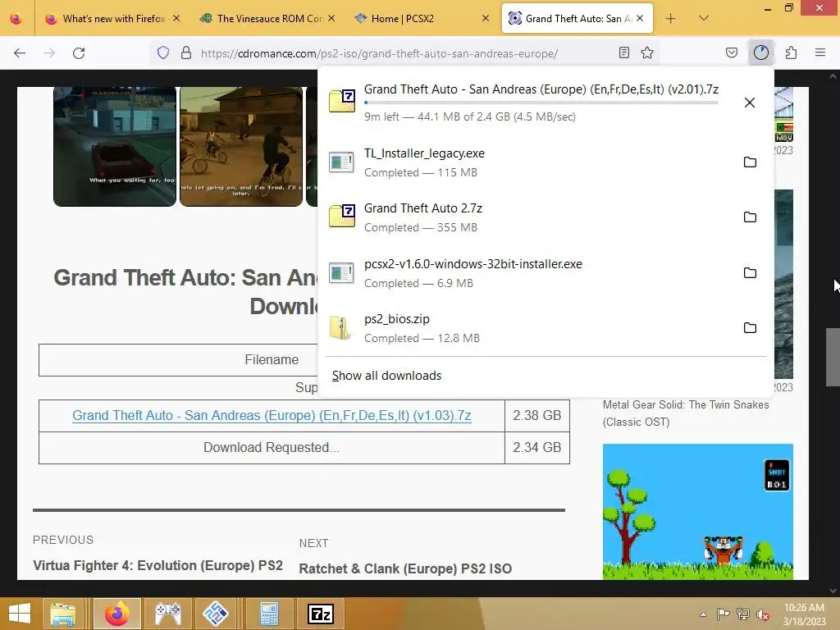Open the Save to Pocket icon
This screenshot has height=630, width=840.
pyautogui.click(x=731, y=52)
